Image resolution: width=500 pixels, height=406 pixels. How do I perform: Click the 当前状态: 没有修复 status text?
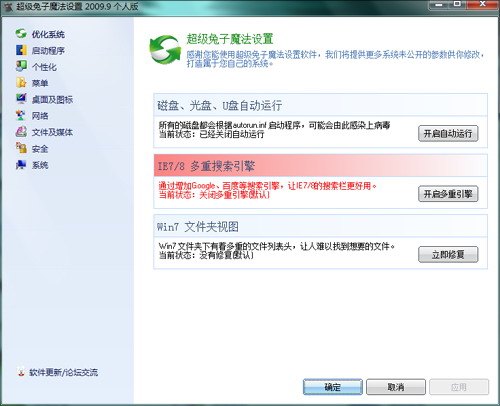tap(206, 255)
